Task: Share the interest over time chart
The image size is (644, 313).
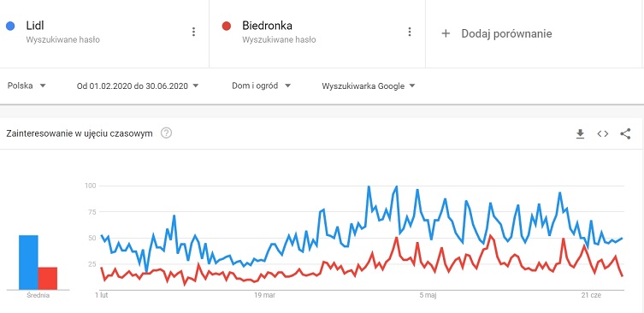Action: (625, 134)
